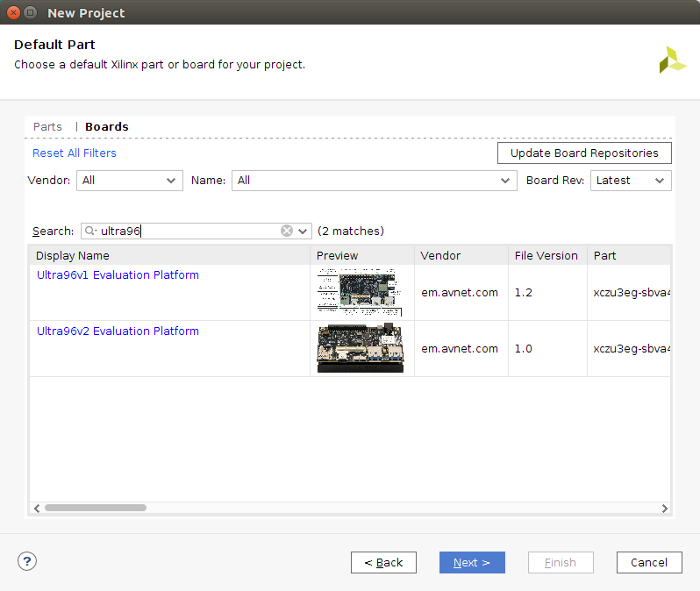Click the magnifier search icon

coord(90,231)
